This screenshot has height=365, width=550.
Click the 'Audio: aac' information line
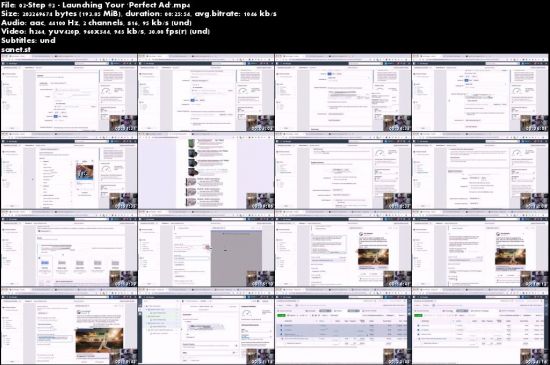click(x=96, y=22)
